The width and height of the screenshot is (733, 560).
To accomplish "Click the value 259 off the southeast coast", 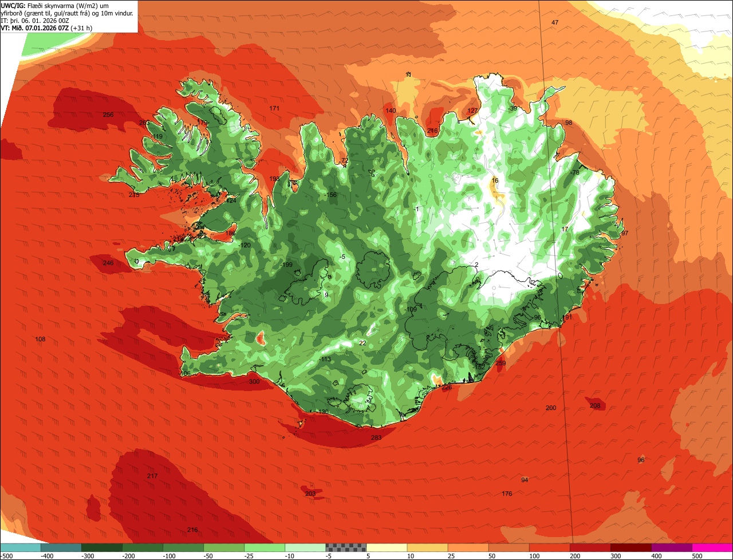I will (501, 364).
